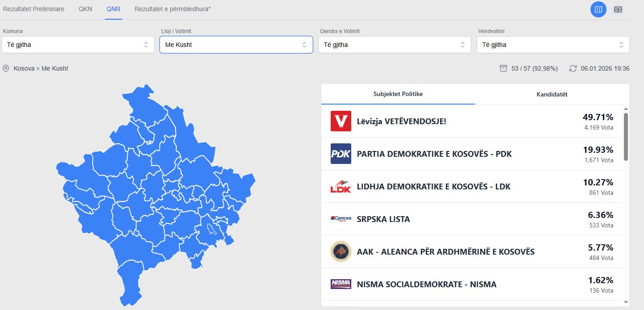
Task: Click the PDK party logo
Action: pos(341,154)
